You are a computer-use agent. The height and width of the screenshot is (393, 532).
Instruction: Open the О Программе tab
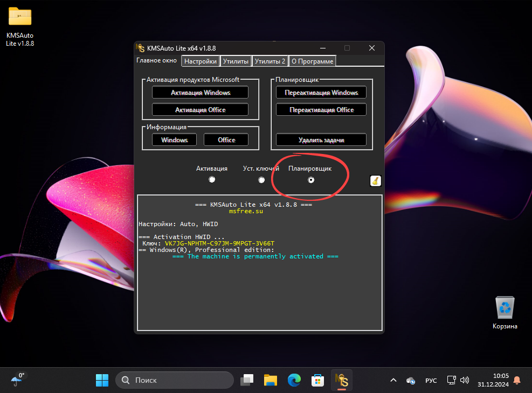click(x=313, y=61)
